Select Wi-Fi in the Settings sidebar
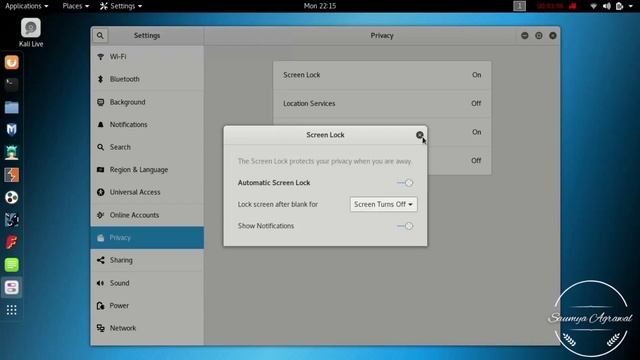The width and height of the screenshot is (640, 360). [147, 57]
